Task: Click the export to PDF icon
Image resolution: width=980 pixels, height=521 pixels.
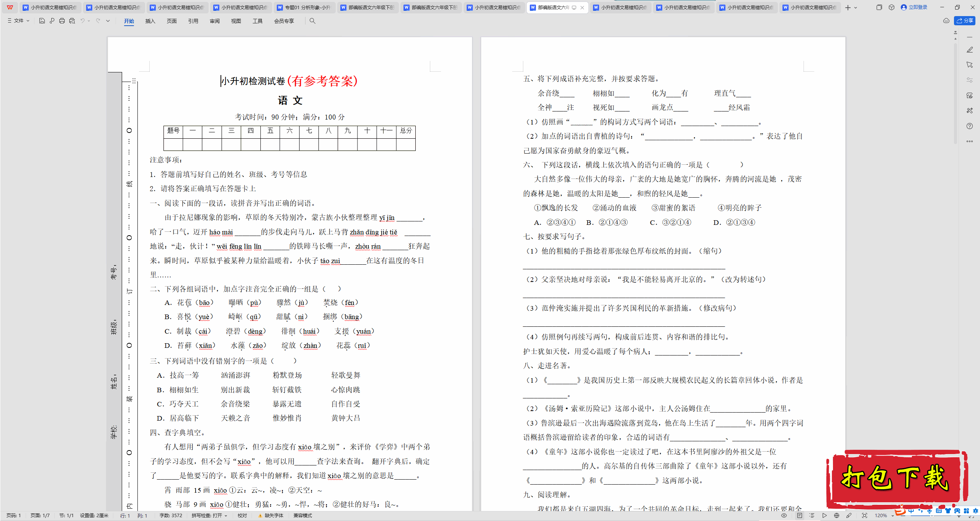Action: pyautogui.click(x=52, y=21)
